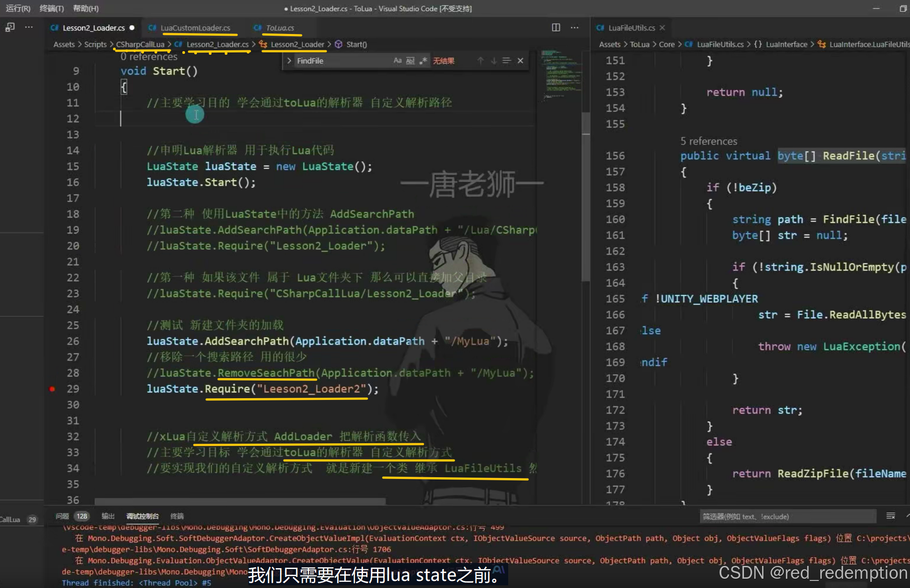Image resolution: width=910 pixels, height=588 pixels.
Task: Click the horizontal scrollbar of left editor
Action: coord(240,501)
